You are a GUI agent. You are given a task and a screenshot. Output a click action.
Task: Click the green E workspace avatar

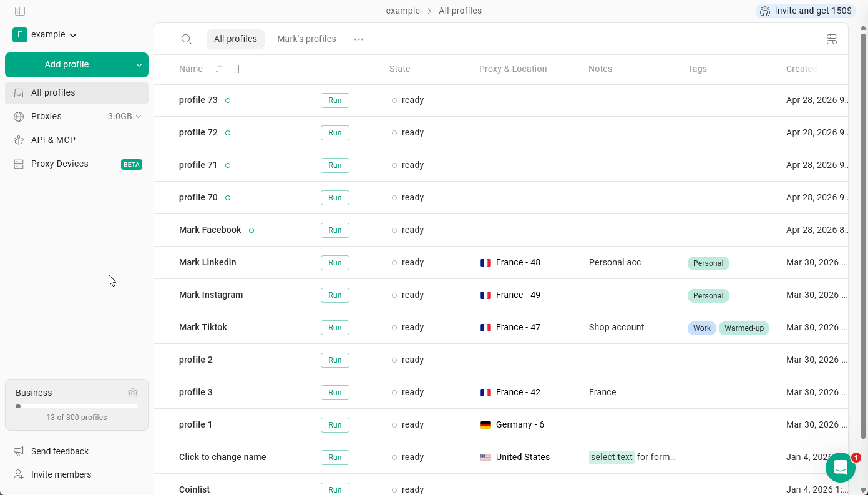tap(20, 35)
